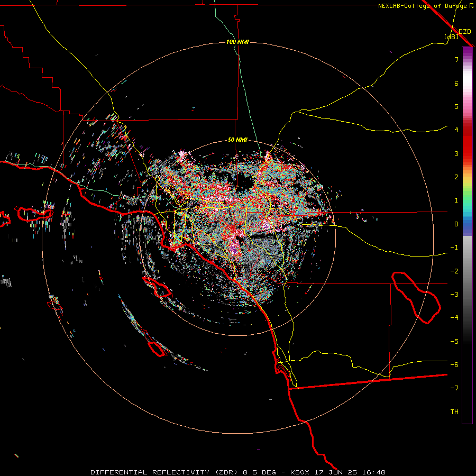Click the color scale value 0
Viewport: 476px width, 476px height.
[x=456, y=224]
